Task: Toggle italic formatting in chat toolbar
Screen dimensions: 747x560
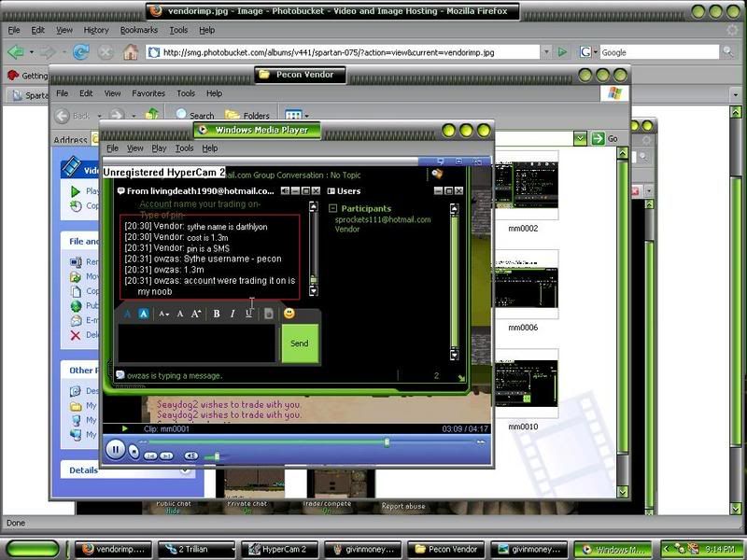Action: (233, 314)
